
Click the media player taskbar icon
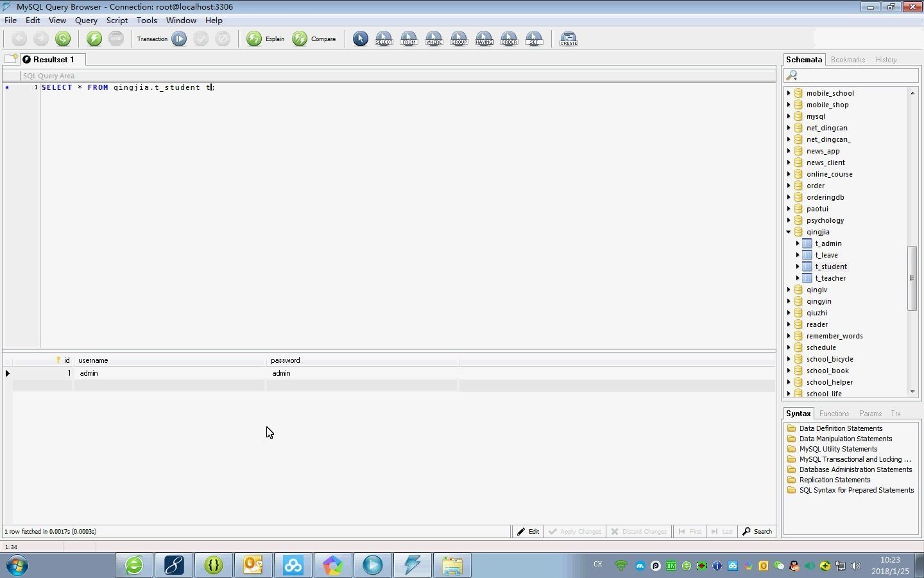[373, 565]
